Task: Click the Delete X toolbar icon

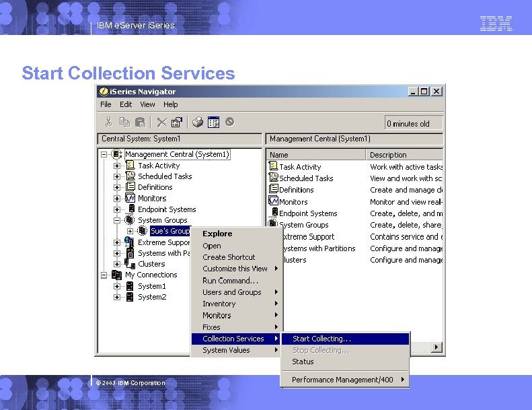Action: point(162,123)
